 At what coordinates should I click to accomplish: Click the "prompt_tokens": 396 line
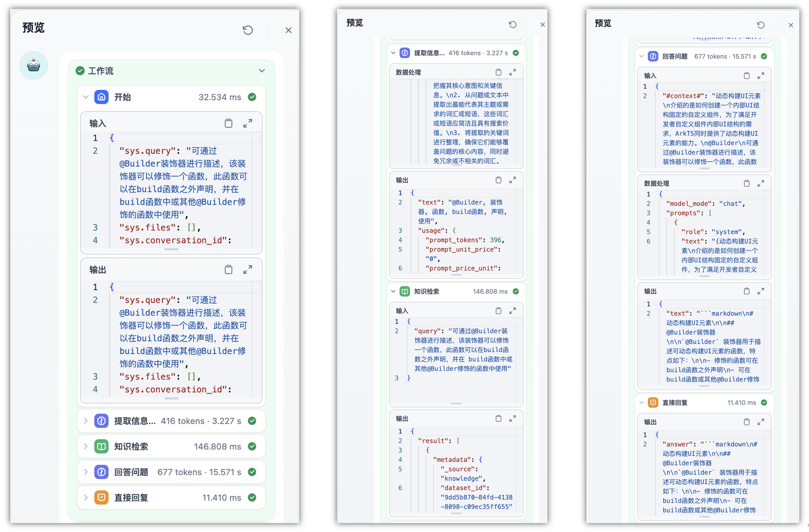(465, 240)
